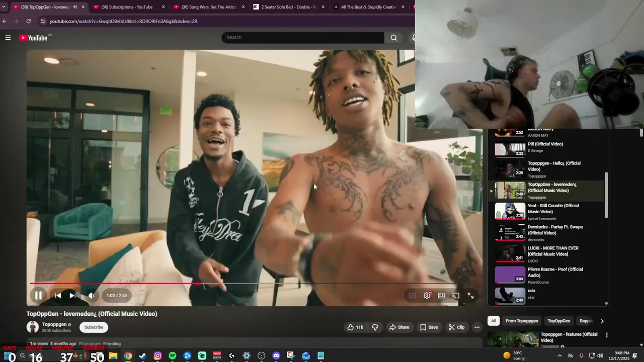Image resolution: width=644 pixels, height=362 pixels.
Task: Go to YouTube home via logo
Action: (33, 38)
